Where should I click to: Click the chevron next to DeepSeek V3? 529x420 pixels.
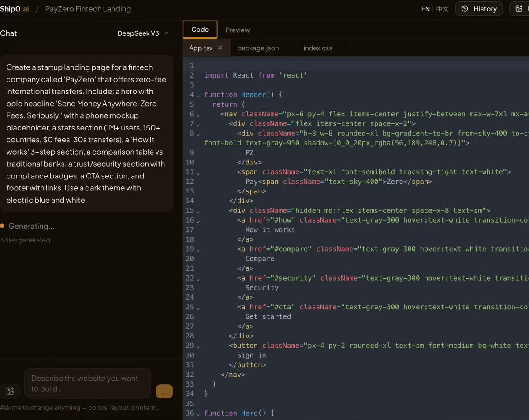(165, 33)
